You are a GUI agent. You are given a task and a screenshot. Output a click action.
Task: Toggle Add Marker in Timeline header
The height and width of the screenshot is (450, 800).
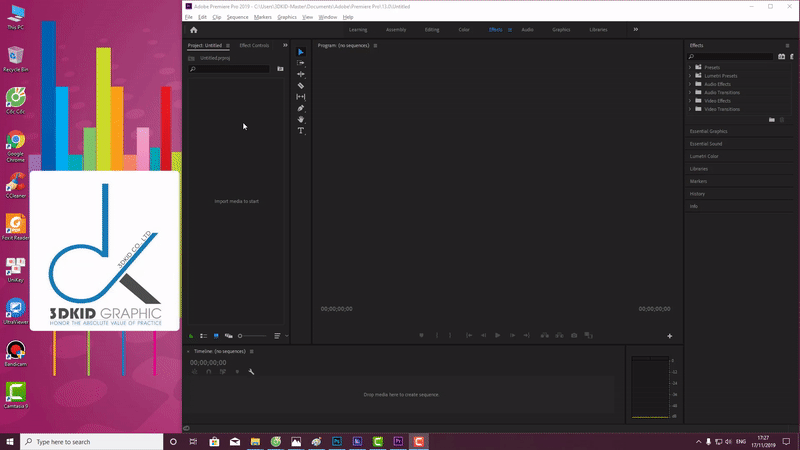tap(237, 372)
